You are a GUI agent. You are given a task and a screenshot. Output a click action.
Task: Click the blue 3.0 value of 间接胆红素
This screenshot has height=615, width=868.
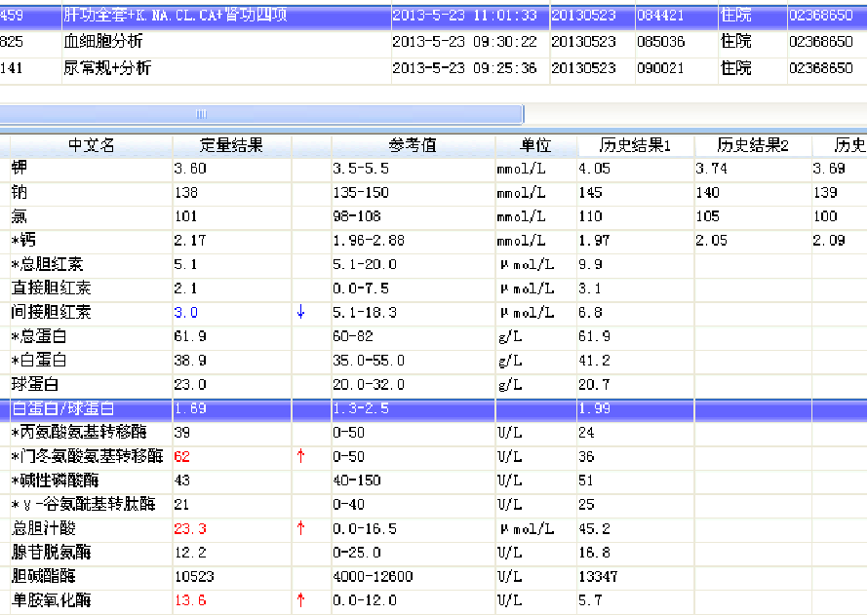pos(186,313)
